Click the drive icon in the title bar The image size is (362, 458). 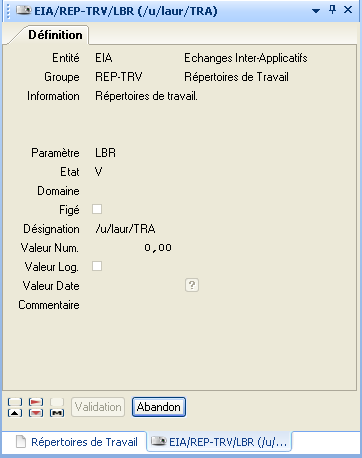24,10
